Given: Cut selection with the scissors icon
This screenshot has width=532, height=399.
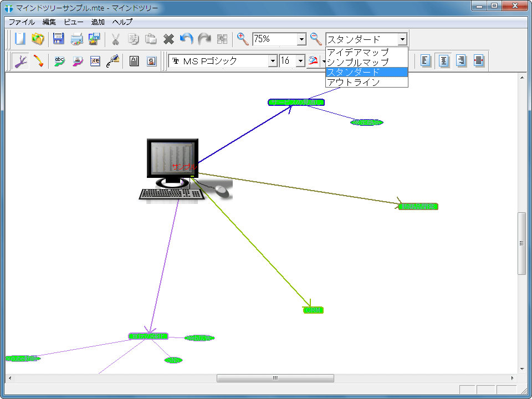Looking at the screenshot, I should tap(116, 39).
